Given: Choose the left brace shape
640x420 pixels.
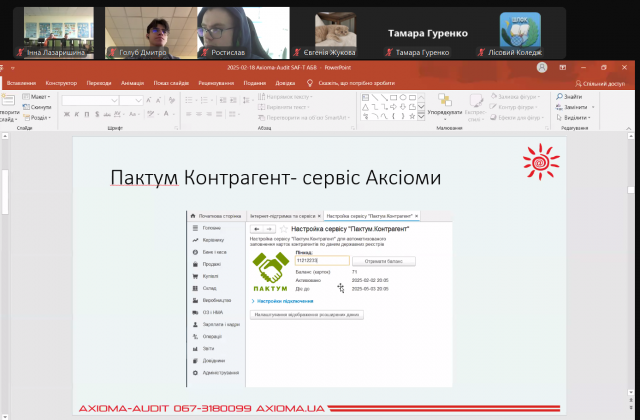Looking at the screenshot, I should click(393, 116).
